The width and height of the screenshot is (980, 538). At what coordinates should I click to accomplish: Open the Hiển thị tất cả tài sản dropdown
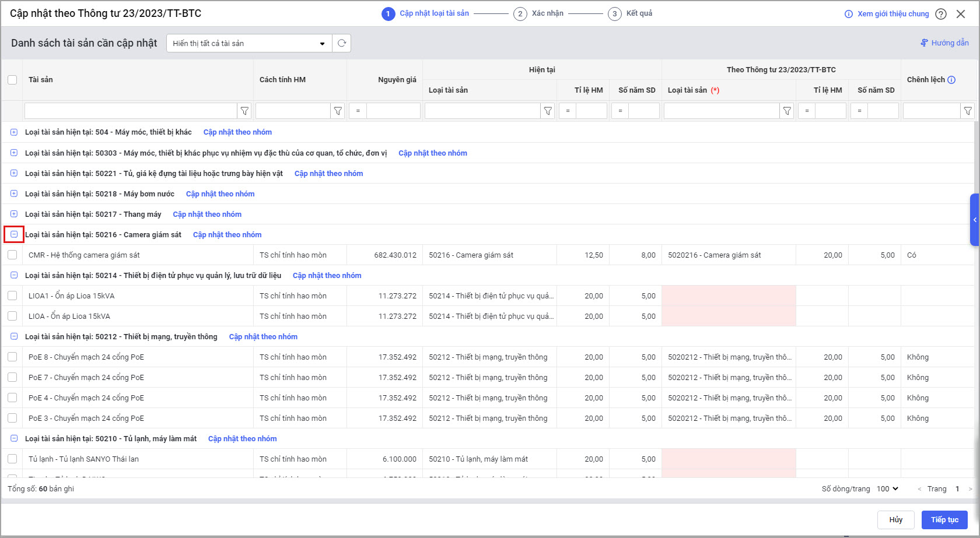[249, 43]
